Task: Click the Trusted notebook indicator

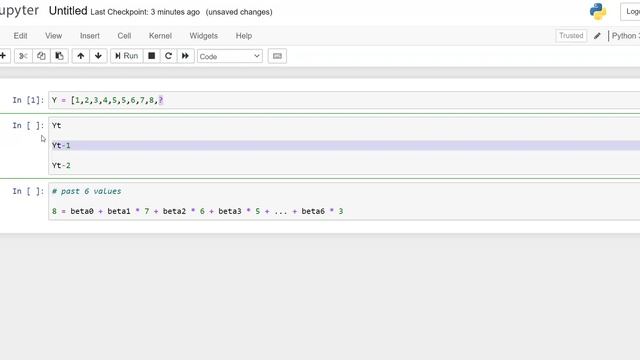Action: point(571,36)
